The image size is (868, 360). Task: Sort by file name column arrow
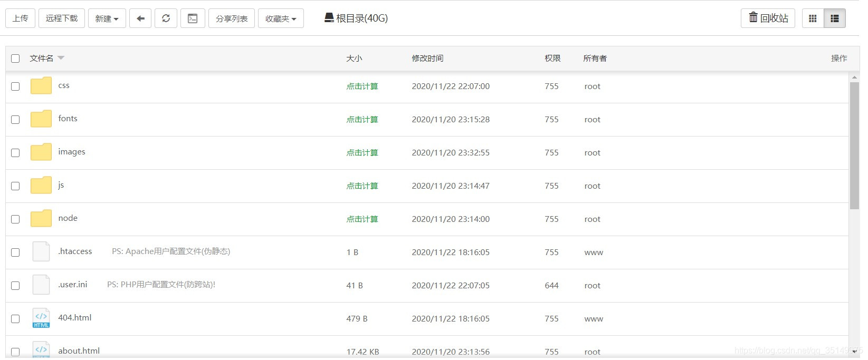61,58
